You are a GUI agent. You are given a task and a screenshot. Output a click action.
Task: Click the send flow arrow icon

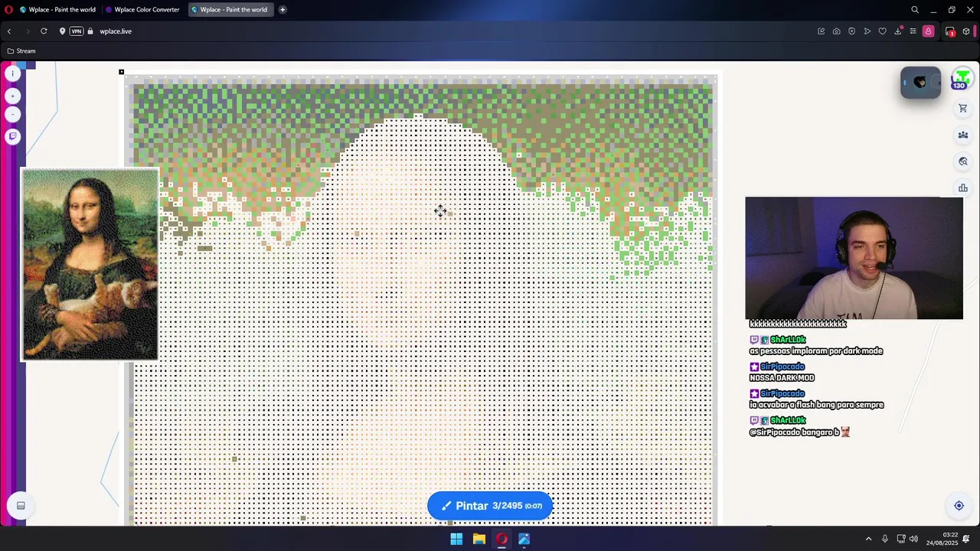point(867,31)
